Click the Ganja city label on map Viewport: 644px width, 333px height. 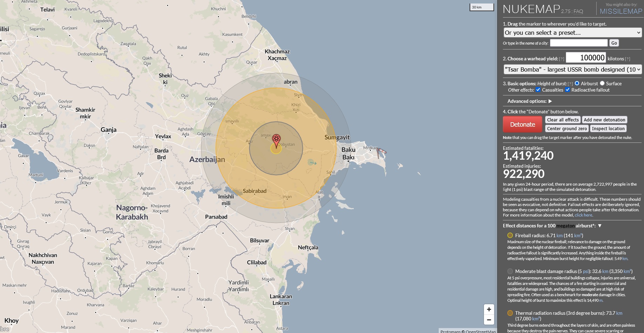click(x=108, y=129)
